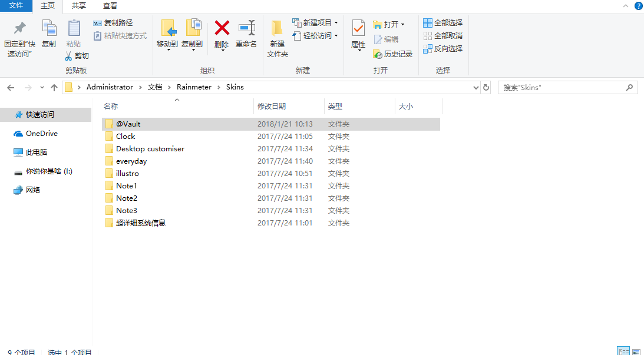The width and height of the screenshot is (644, 355).
Task: Collapse the ribbon with the chevron
Action: 626,6
